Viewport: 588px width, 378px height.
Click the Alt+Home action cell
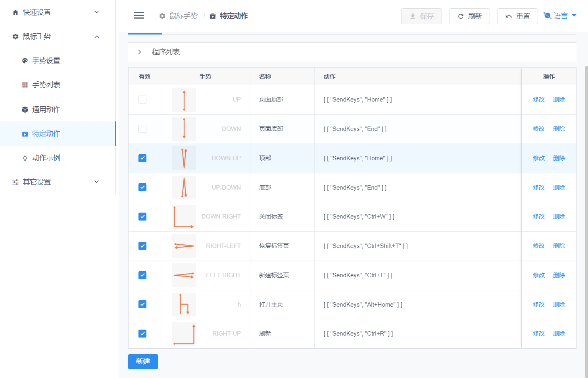coord(418,305)
